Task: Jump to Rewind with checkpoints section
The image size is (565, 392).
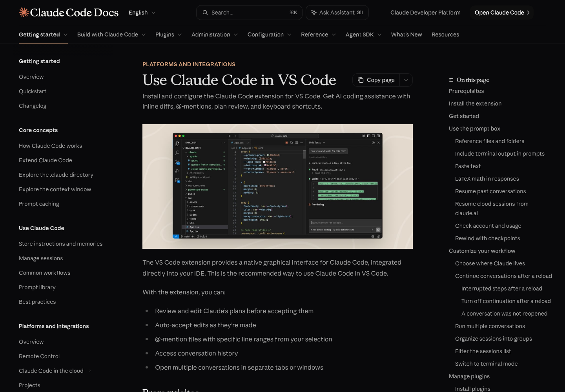Action: coord(487,238)
